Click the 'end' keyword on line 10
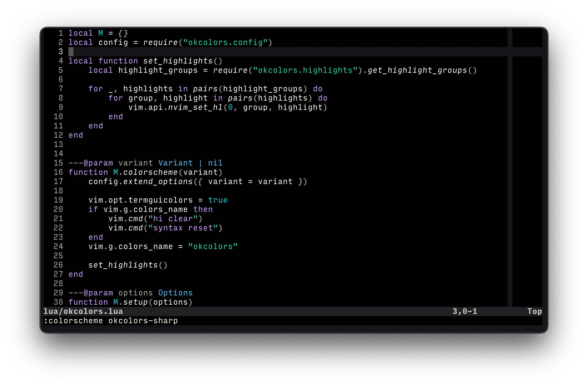This screenshot has width=588, height=386. pyautogui.click(x=116, y=117)
